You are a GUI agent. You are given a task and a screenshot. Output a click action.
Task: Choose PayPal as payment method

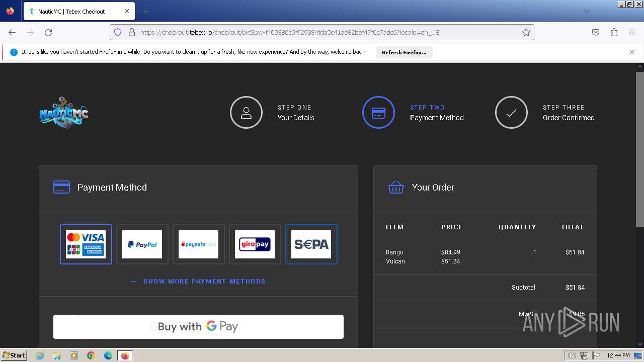pos(142,244)
